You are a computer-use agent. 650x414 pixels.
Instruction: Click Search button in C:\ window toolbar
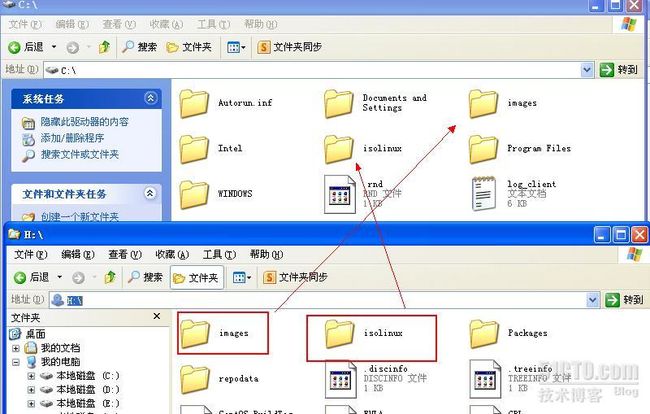(x=140, y=47)
